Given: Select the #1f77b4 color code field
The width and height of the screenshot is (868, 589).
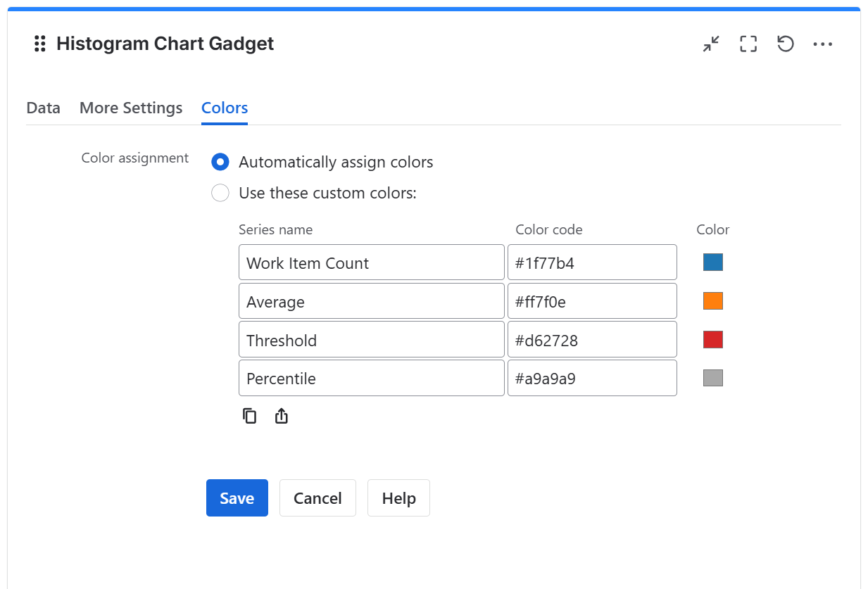Looking at the screenshot, I should pyautogui.click(x=592, y=262).
